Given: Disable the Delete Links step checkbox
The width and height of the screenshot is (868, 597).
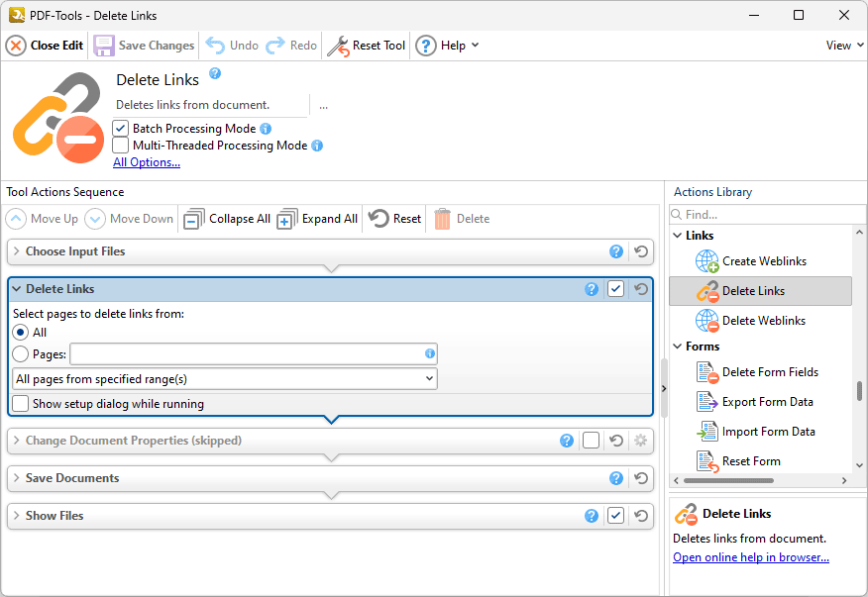Looking at the screenshot, I should click(x=615, y=289).
